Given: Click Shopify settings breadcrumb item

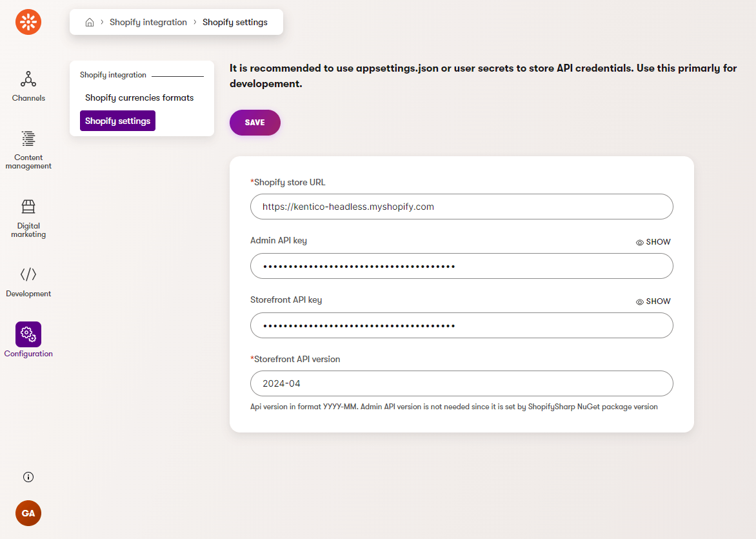Looking at the screenshot, I should (x=235, y=22).
